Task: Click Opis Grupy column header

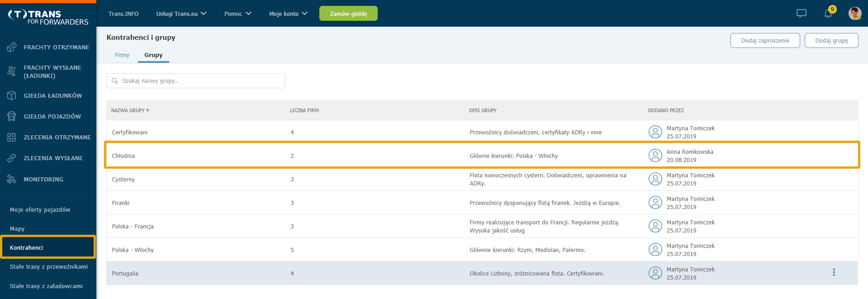Action: click(x=483, y=110)
